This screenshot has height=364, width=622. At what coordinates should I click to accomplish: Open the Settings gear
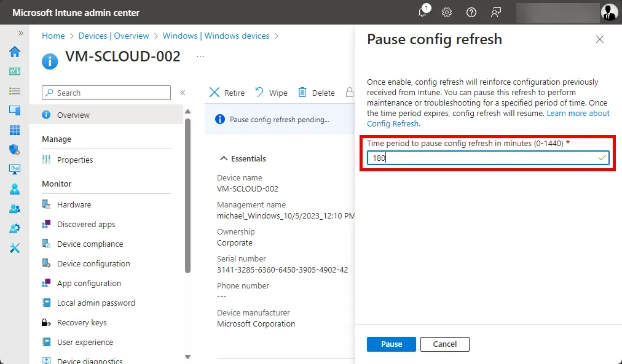[x=447, y=12]
